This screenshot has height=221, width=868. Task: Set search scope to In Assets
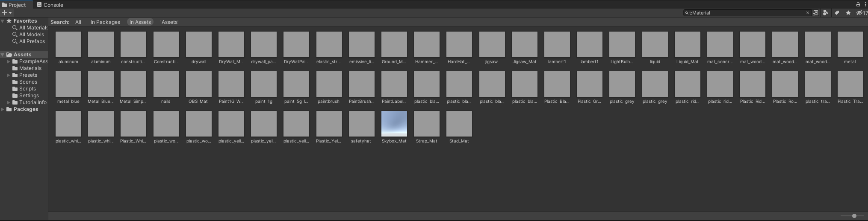point(140,22)
